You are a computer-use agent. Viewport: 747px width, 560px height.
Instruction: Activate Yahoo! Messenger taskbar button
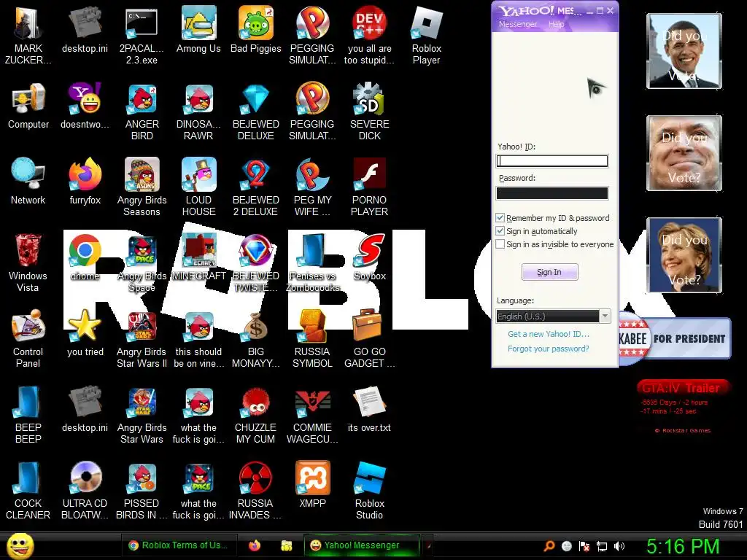[362, 545]
